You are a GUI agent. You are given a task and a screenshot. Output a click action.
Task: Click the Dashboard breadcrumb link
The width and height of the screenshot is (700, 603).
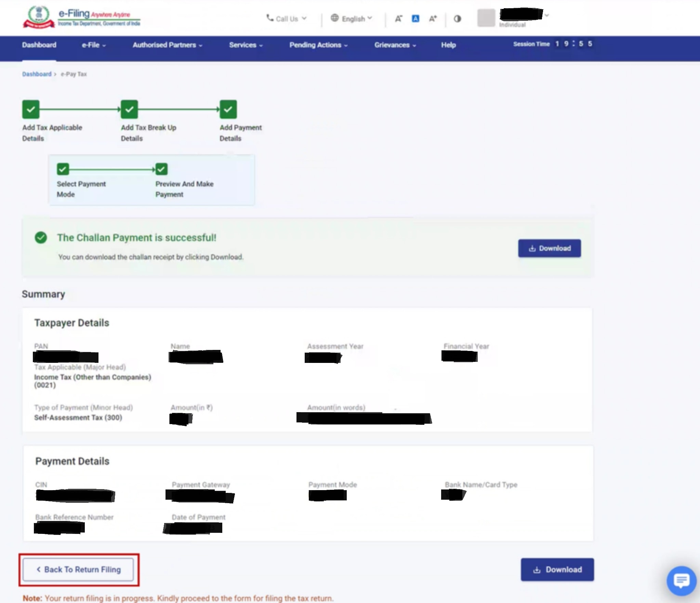coord(37,74)
